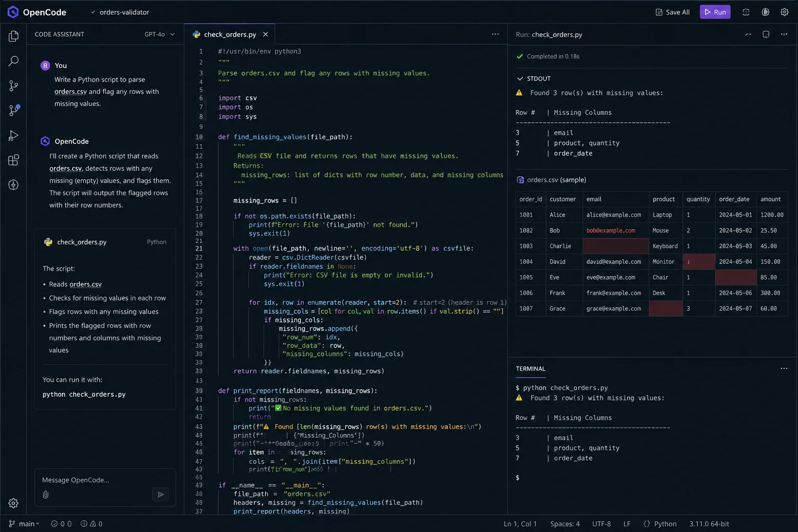Click the 1200.00 amount cell
This screenshot has width=798, height=532.
tap(772, 215)
